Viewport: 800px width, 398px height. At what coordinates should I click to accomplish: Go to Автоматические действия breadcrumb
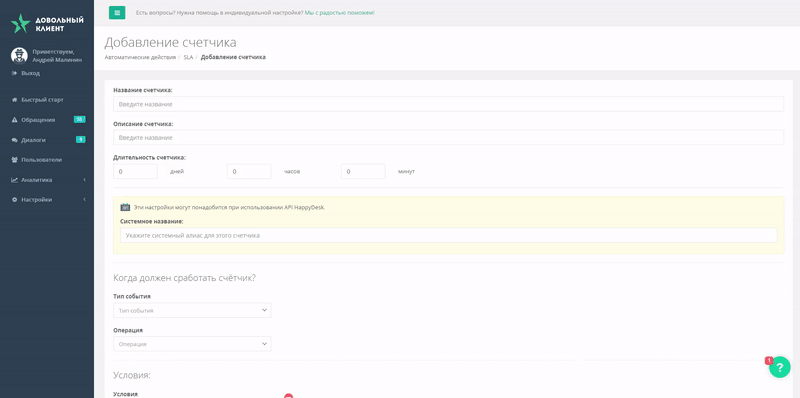[x=140, y=57]
